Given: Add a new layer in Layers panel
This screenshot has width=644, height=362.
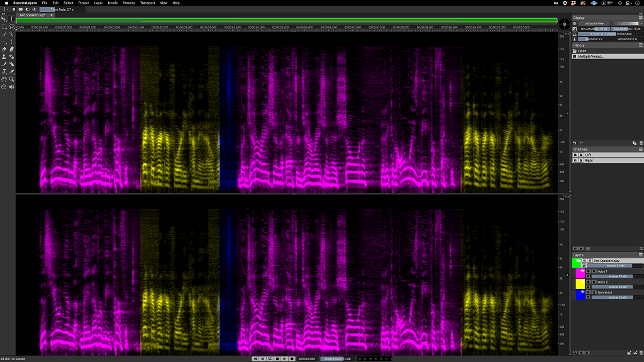Looking at the screenshot, I should [x=635, y=353].
